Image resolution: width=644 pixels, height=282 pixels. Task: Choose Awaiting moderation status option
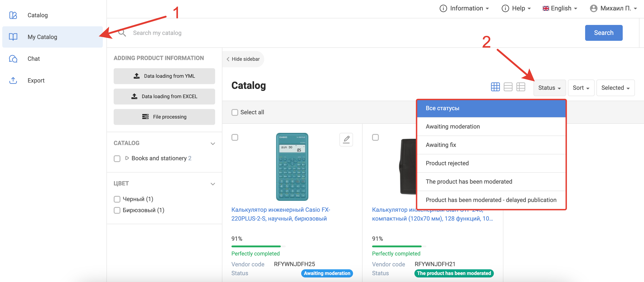452,127
